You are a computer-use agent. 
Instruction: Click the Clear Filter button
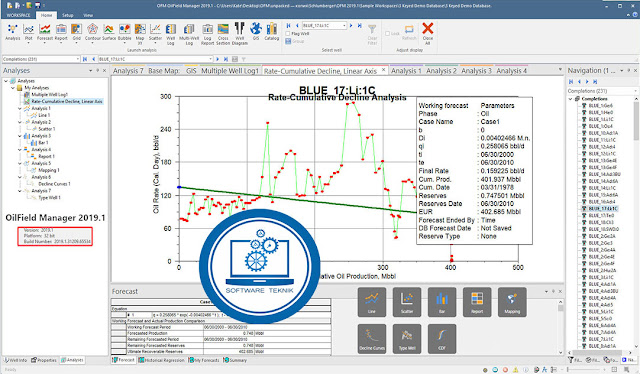(372, 34)
